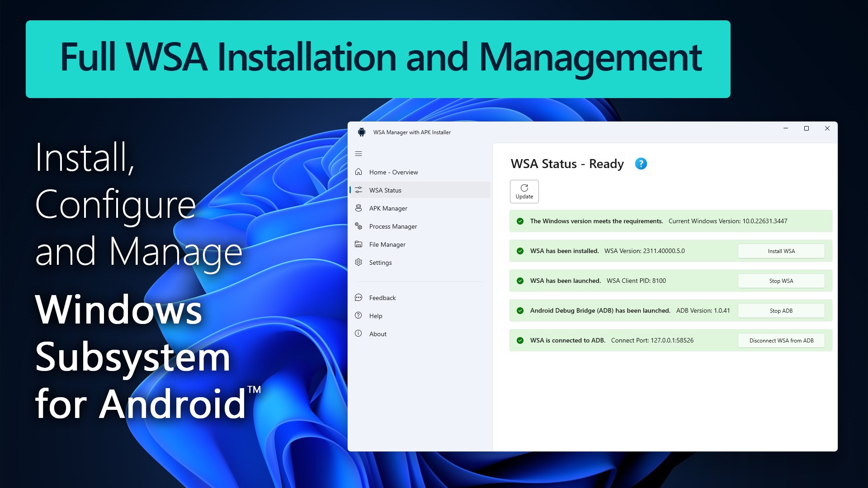The image size is (868, 488).
Task: Click the Feedback chat bubble icon
Action: pyautogui.click(x=359, y=297)
